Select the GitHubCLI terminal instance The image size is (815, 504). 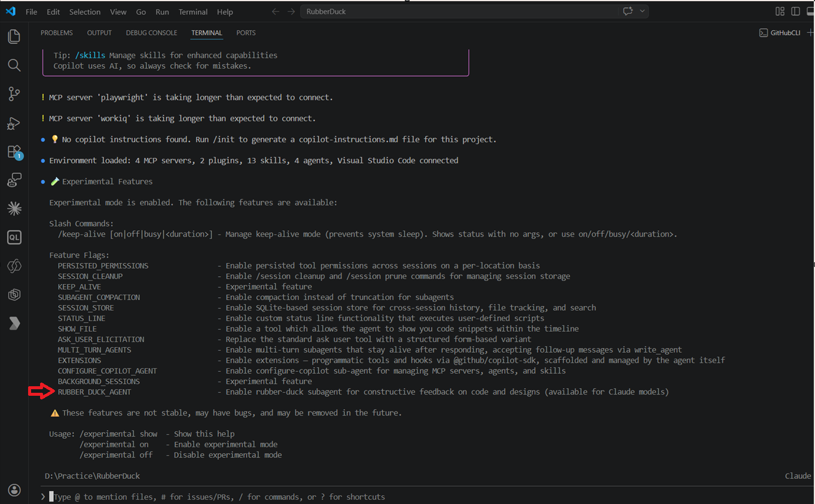tap(780, 33)
